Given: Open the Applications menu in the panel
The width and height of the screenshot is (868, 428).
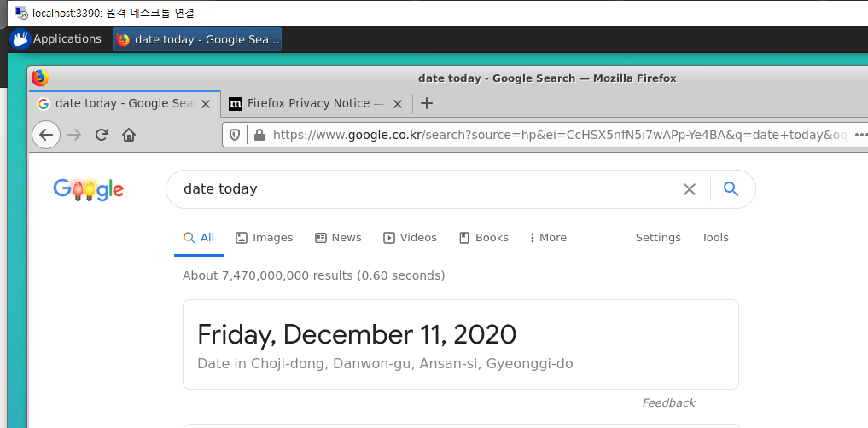Looking at the screenshot, I should coord(56,39).
